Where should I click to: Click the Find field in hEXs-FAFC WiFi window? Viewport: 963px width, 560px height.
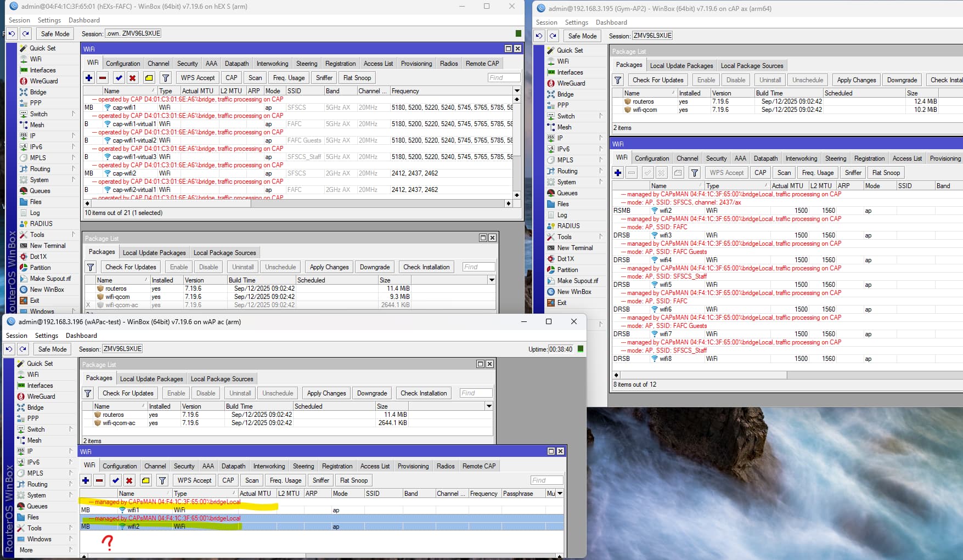[x=504, y=78]
